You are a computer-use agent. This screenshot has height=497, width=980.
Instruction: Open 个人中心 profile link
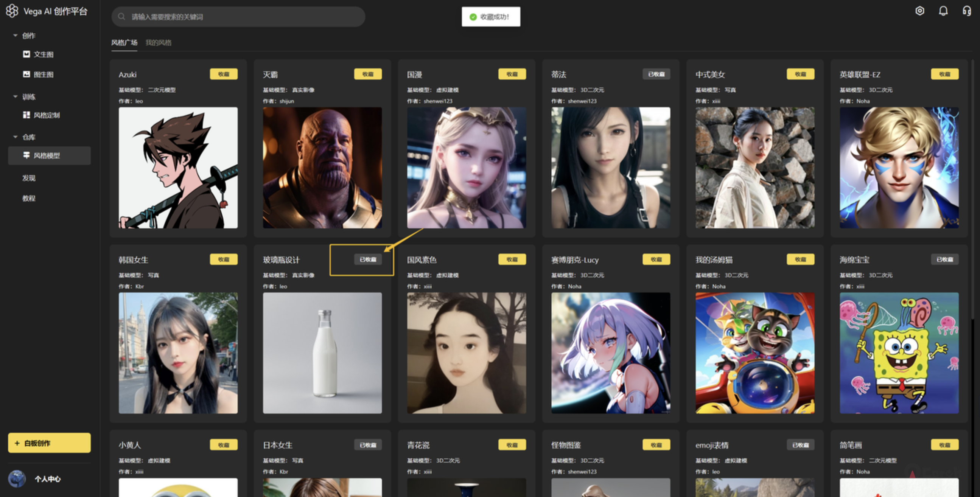point(48,479)
